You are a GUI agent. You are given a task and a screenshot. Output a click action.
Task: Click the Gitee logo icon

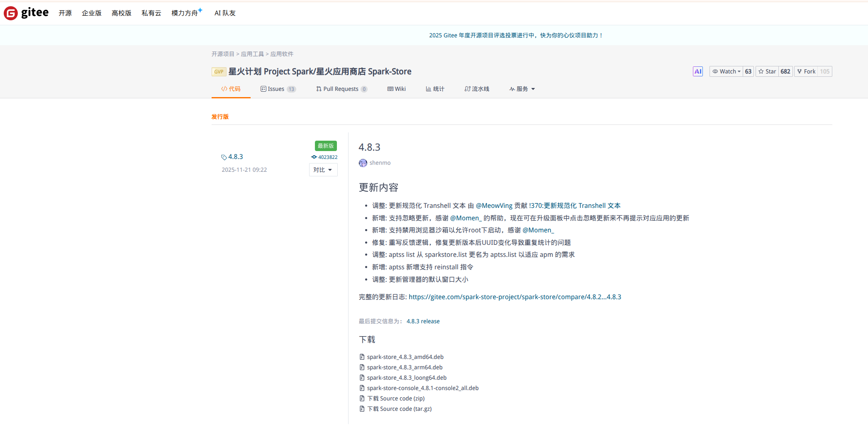[x=11, y=13]
